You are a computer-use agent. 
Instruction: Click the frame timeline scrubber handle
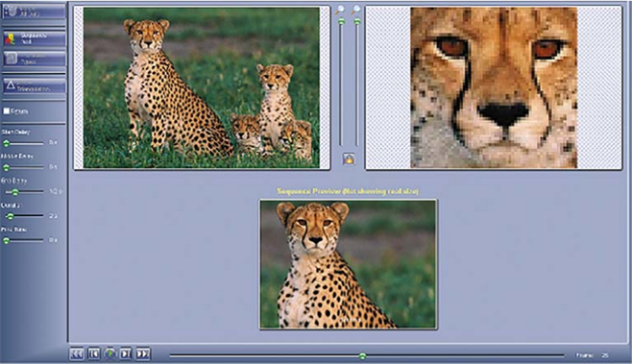coord(362,356)
